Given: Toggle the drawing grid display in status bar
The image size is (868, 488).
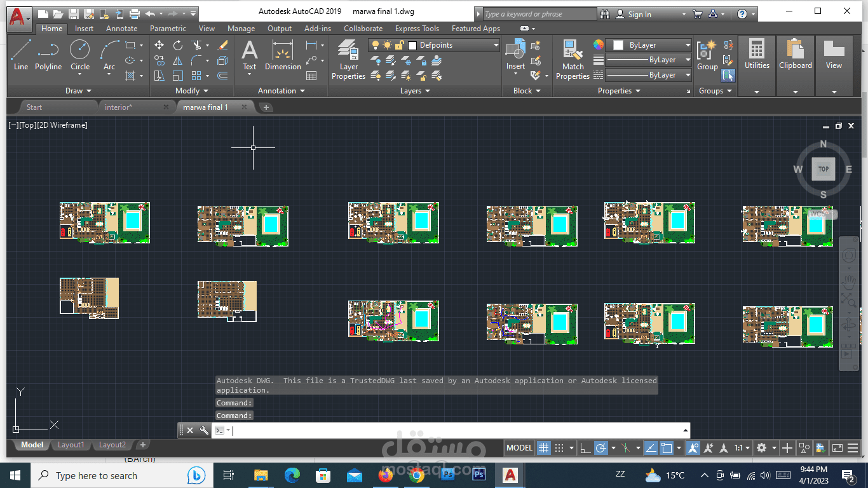Looking at the screenshot, I should pos(543,447).
